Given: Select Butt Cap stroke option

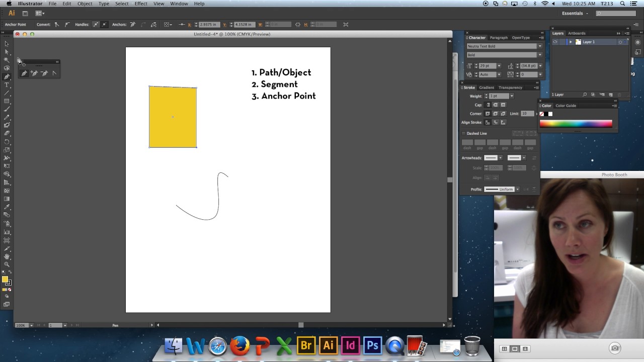Looking at the screenshot, I should coord(488,105).
